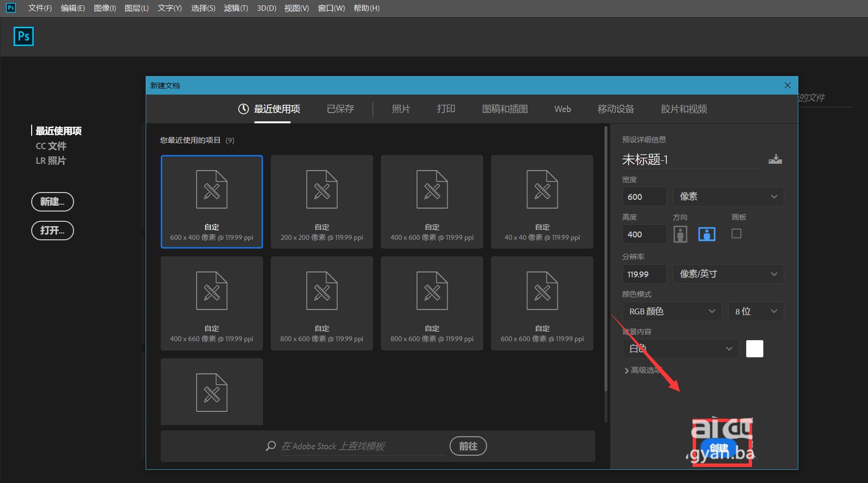Open the 滤镜(T) menu
The height and width of the screenshot is (483, 868).
pos(236,8)
